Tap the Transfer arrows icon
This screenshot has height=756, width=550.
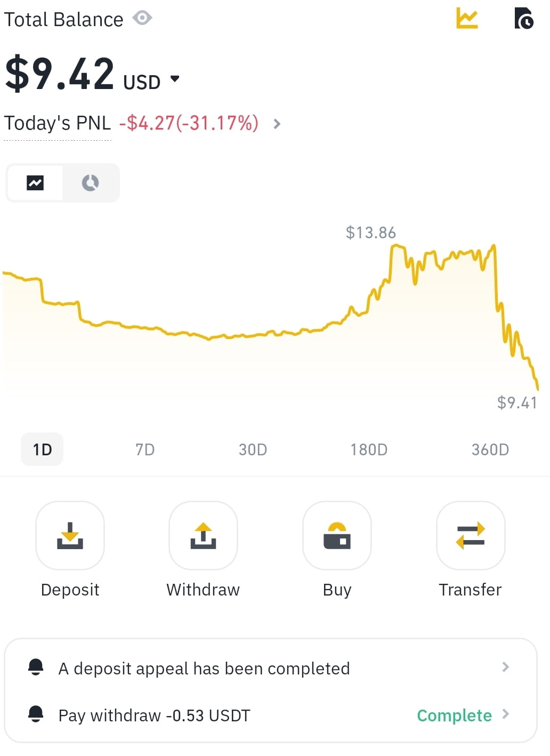471,535
